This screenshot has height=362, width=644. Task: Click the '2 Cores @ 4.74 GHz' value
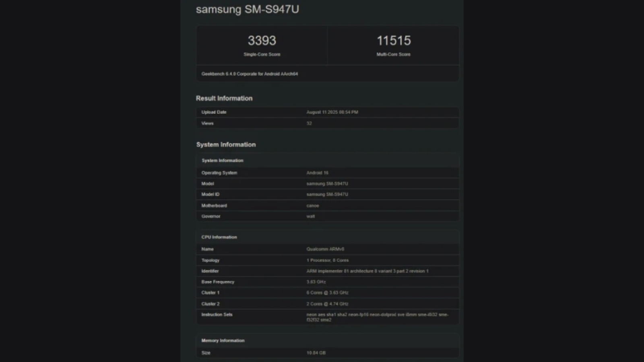pos(327,304)
